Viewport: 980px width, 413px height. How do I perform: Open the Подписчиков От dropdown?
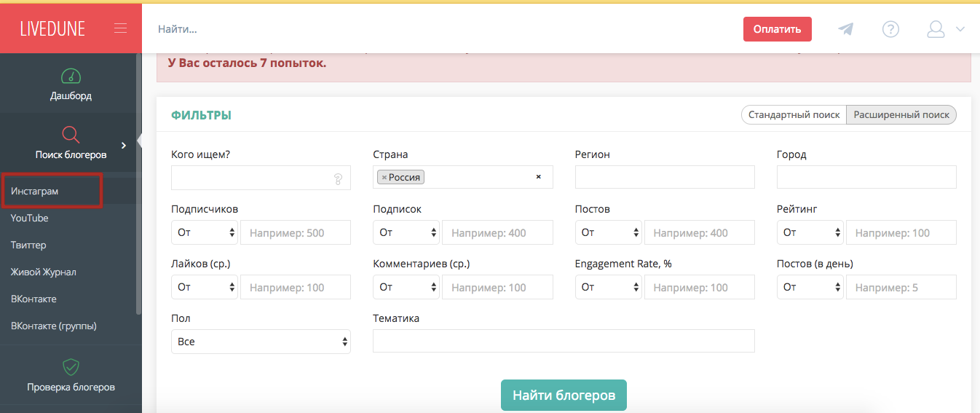click(205, 232)
